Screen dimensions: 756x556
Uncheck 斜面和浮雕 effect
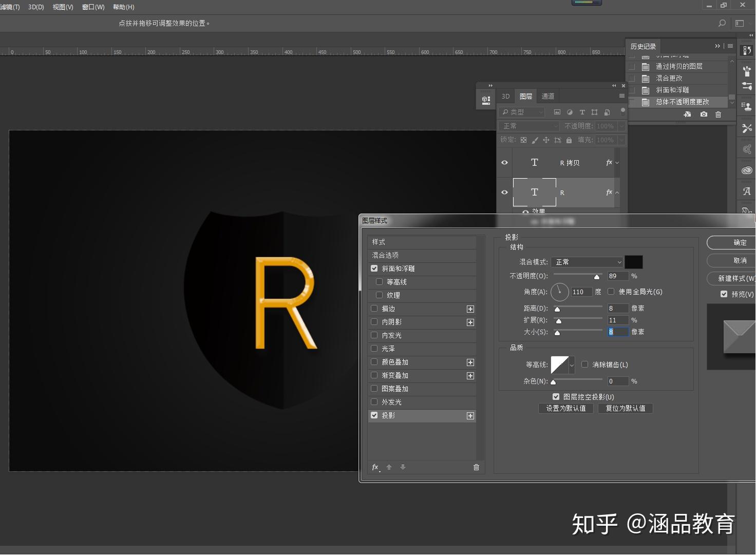coord(374,269)
